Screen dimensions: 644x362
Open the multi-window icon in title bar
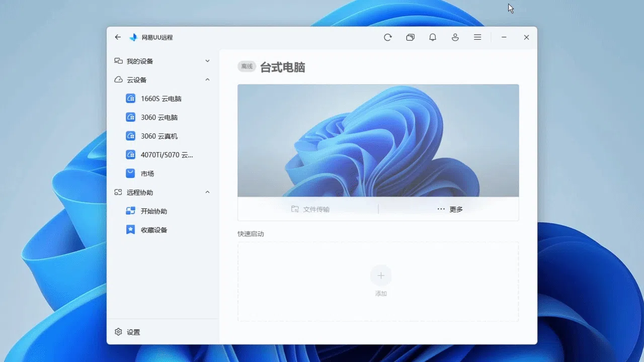point(410,37)
